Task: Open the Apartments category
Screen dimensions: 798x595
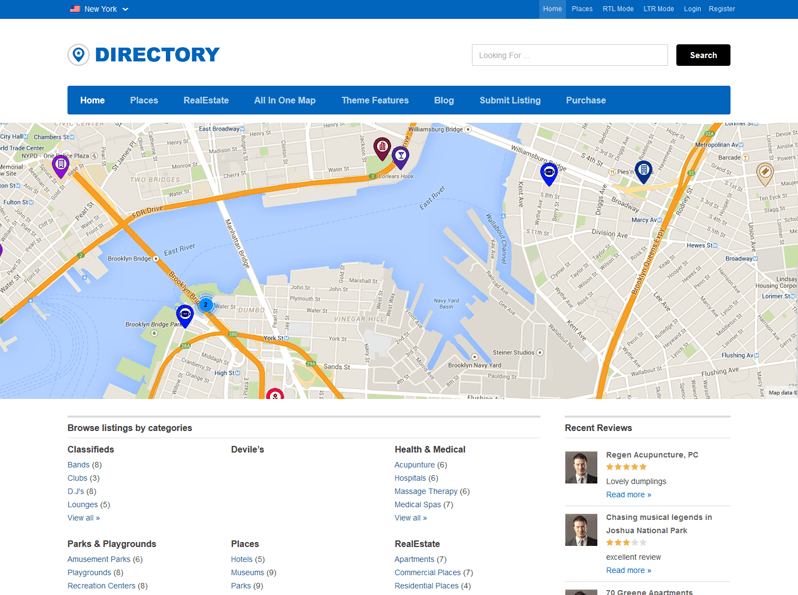Action: tap(414, 559)
